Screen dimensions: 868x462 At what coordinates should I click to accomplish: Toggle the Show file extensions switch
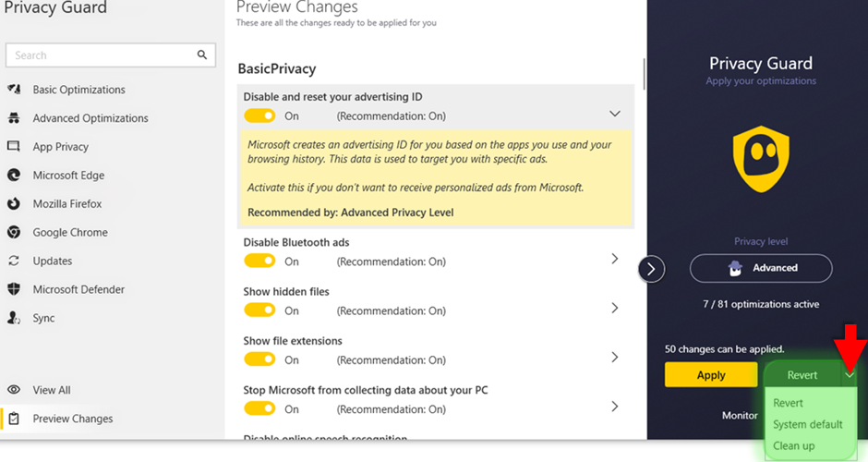(259, 359)
